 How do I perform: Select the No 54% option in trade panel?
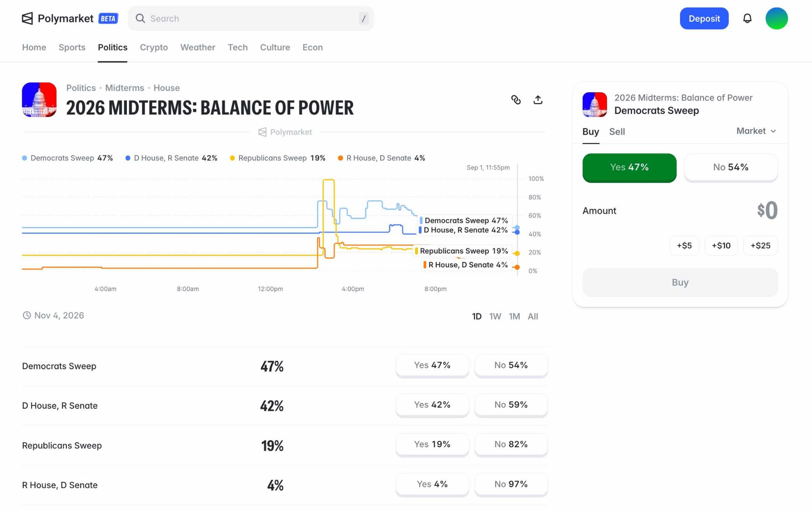click(x=731, y=168)
